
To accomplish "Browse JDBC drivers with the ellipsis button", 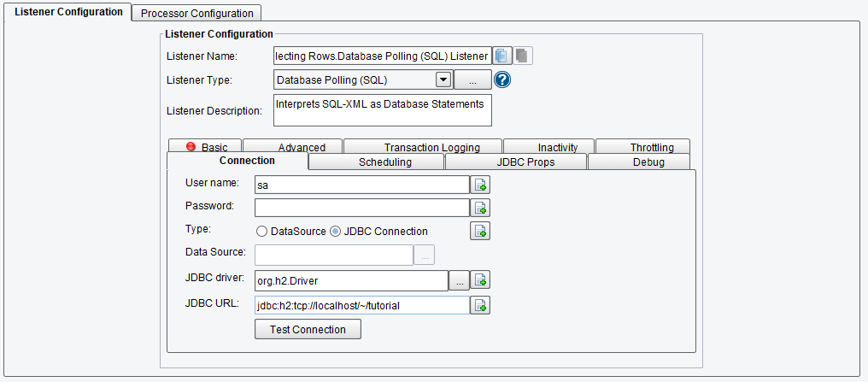I will pyautogui.click(x=459, y=280).
